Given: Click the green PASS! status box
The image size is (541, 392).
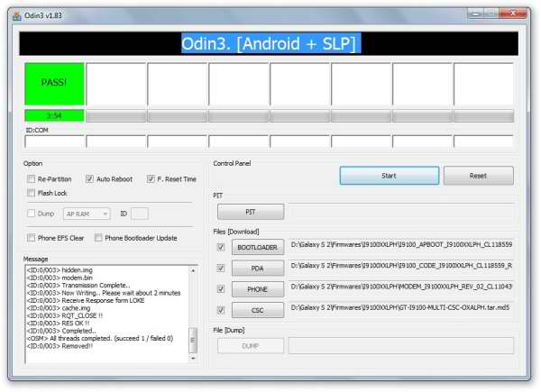Looking at the screenshot, I should pos(54,84).
